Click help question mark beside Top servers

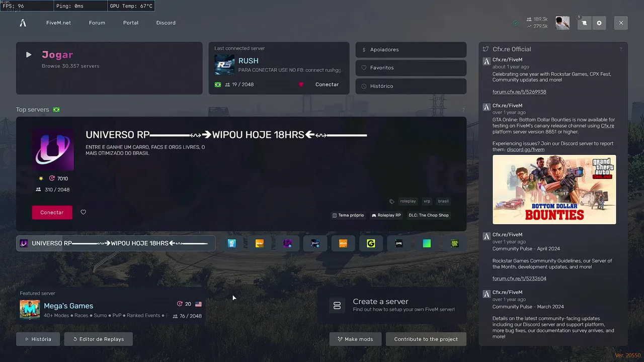[463, 110]
